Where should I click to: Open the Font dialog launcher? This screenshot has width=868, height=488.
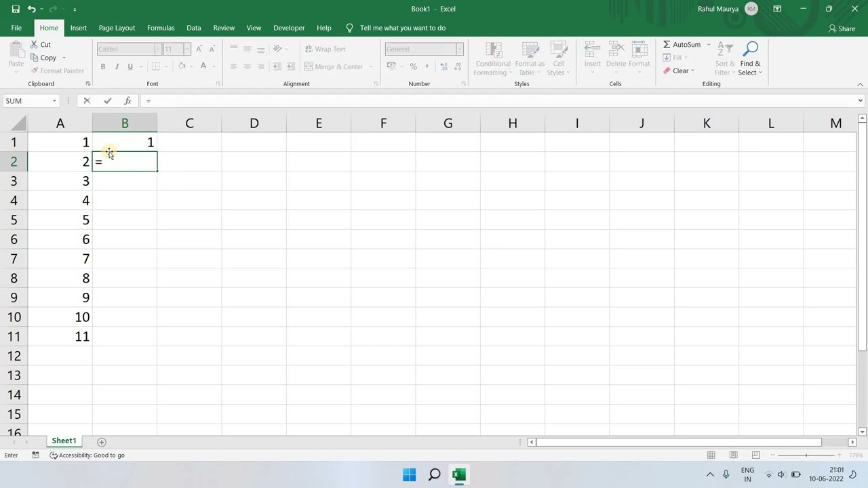pyautogui.click(x=218, y=84)
